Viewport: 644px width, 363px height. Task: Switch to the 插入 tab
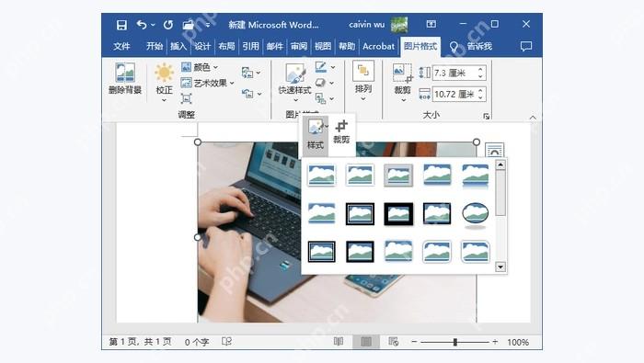pyautogui.click(x=178, y=46)
